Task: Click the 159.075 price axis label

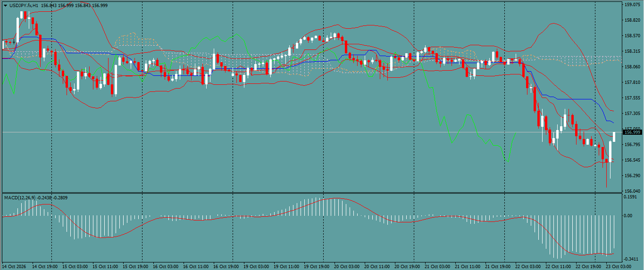Action: pos(632,5)
